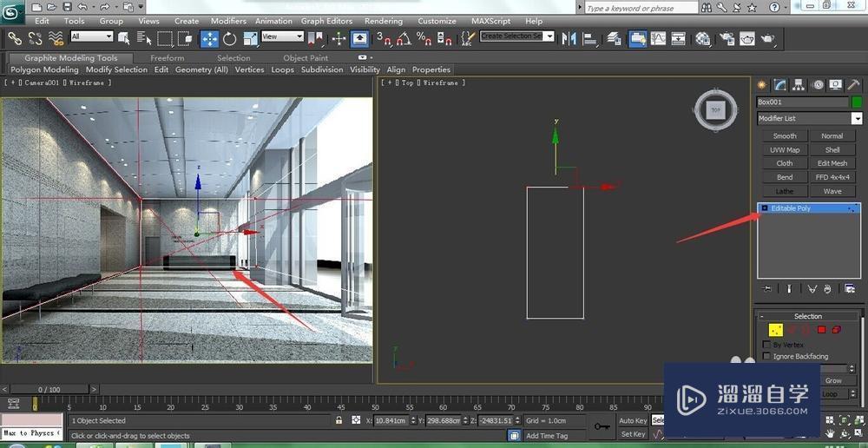Open Schematic View

click(x=678, y=38)
